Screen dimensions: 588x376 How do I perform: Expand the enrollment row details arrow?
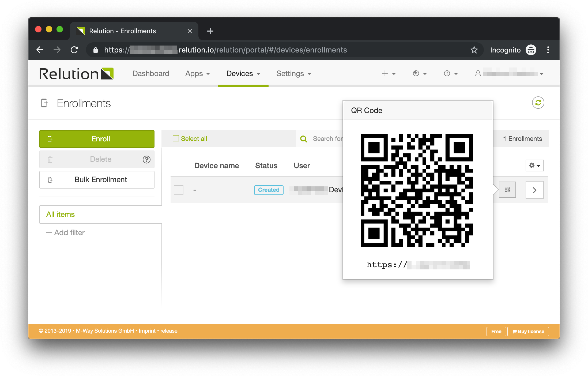tap(534, 190)
